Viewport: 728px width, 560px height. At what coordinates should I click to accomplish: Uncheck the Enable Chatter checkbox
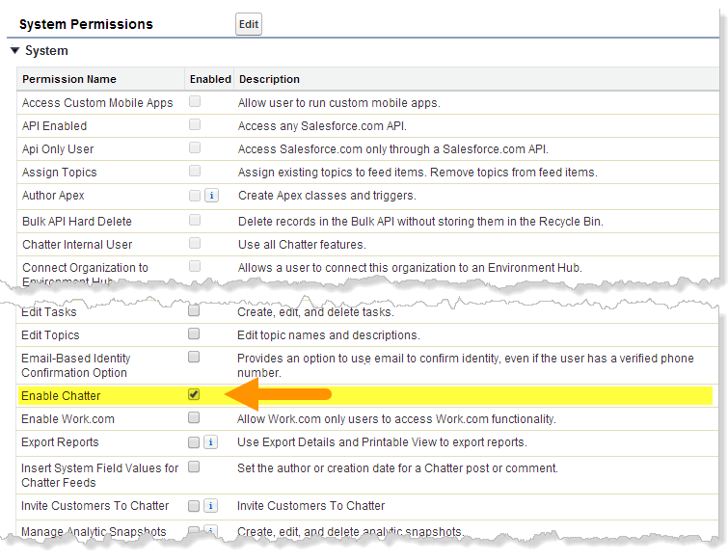[194, 395]
